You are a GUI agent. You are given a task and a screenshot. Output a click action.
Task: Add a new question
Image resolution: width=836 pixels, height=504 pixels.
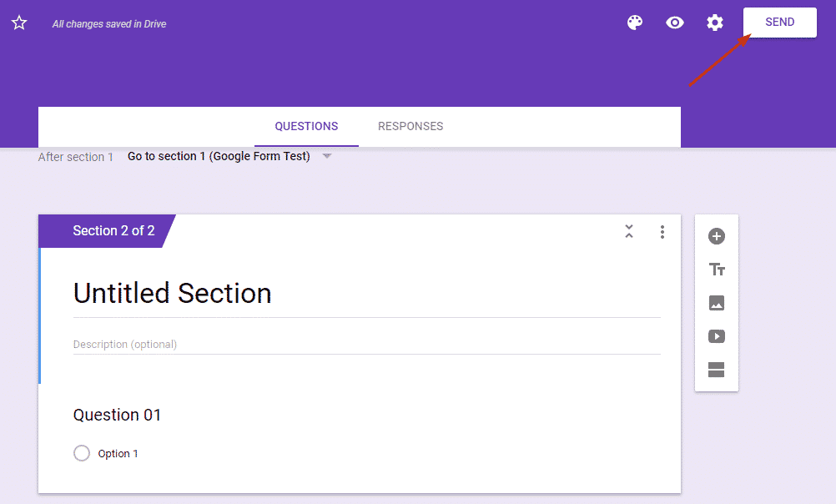coord(717,236)
